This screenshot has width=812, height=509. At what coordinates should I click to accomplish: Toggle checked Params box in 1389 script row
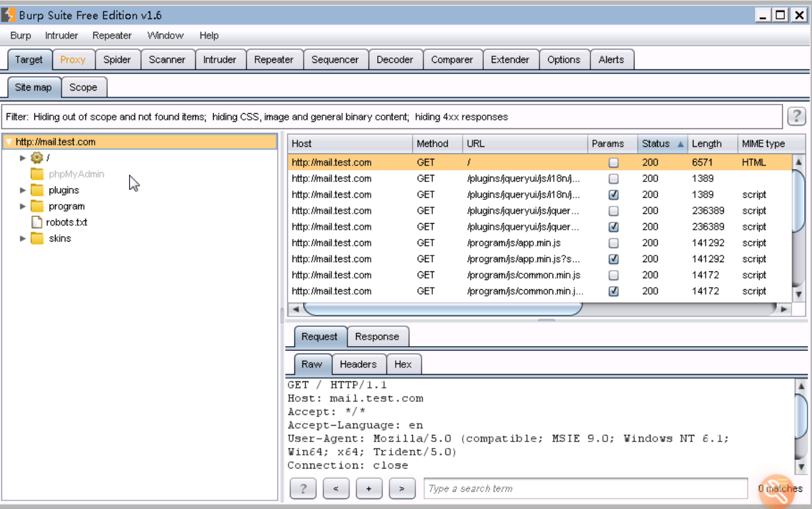point(614,195)
